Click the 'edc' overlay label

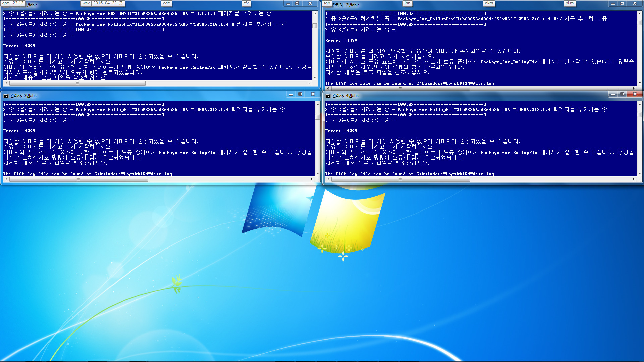click(166, 3)
